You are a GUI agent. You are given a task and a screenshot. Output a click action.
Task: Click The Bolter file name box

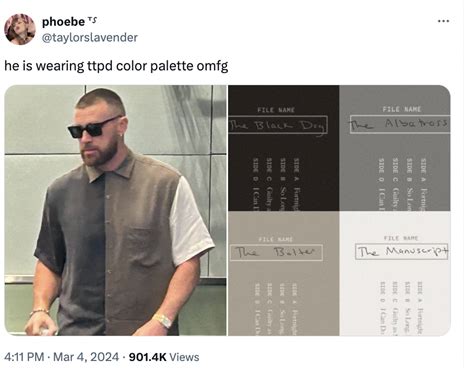pyautogui.click(x=276, y=252)
